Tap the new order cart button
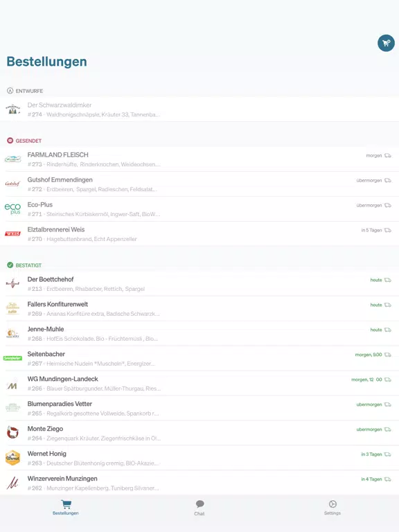This screenshot has height=532, width=399. click(386, 43)
